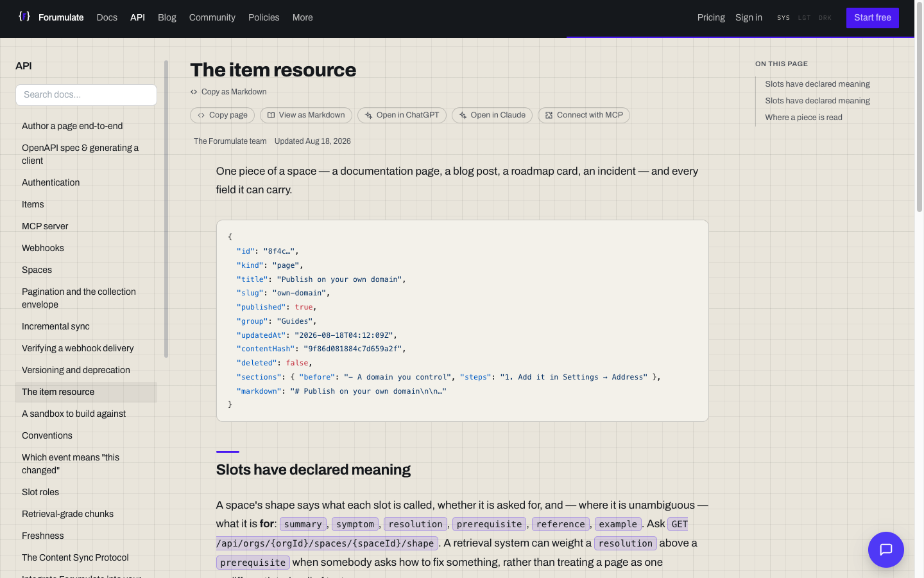Click the brackets icon in Copy page
The width and height of the screenshot is (924, 578).
201,116
